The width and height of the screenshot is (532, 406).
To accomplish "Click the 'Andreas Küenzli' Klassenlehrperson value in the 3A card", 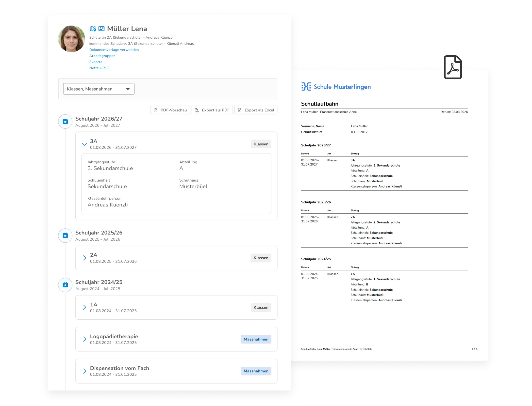I will click(108, 205).
